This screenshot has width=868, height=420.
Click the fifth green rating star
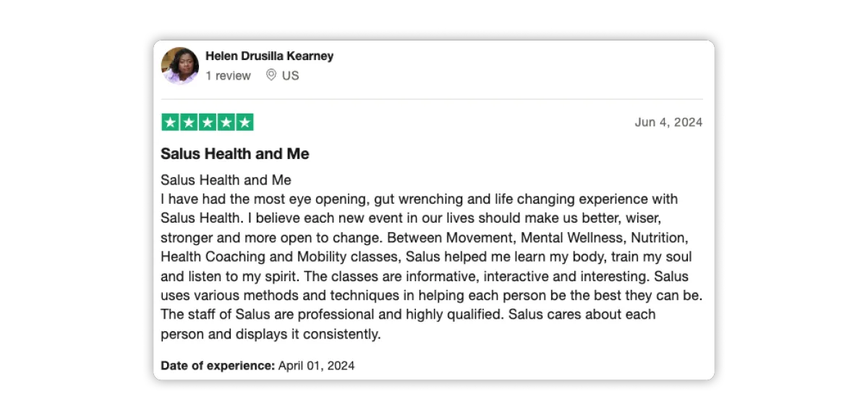[245, 122]
